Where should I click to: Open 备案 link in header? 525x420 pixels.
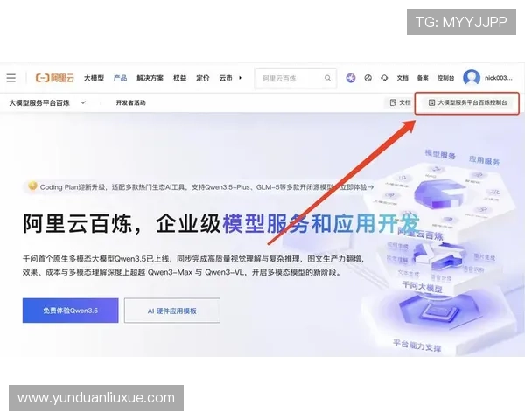423,78
